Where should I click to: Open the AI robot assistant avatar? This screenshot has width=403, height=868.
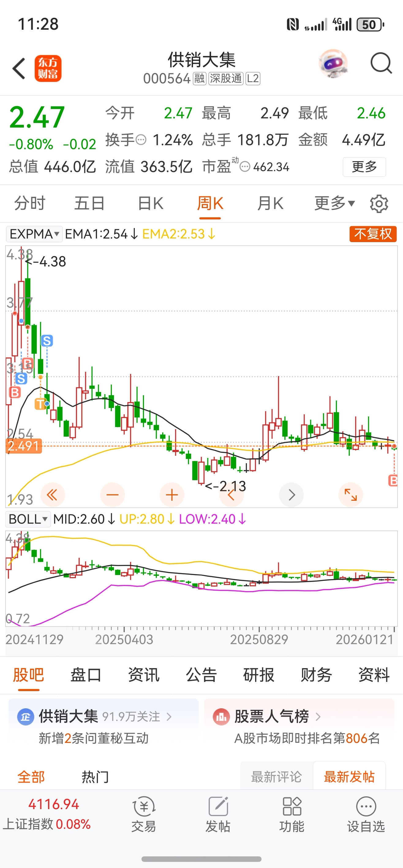[333, 63]
